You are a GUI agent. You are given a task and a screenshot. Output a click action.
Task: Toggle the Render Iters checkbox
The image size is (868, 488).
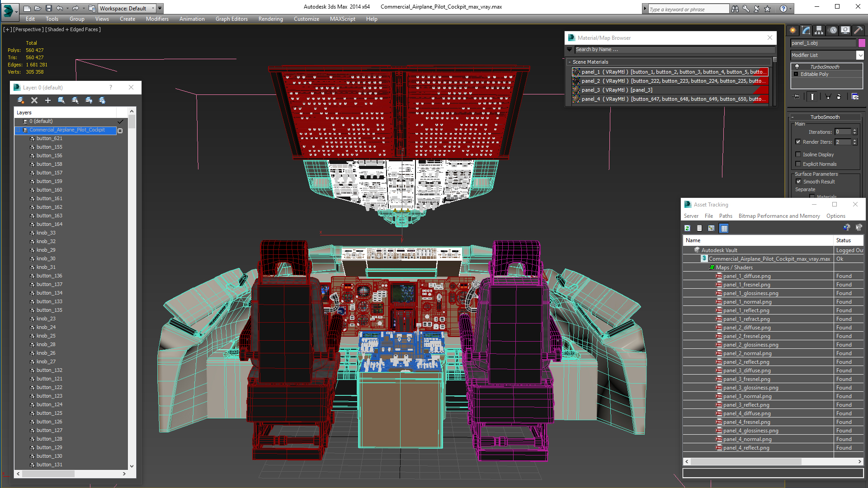[x=798, y=142]
